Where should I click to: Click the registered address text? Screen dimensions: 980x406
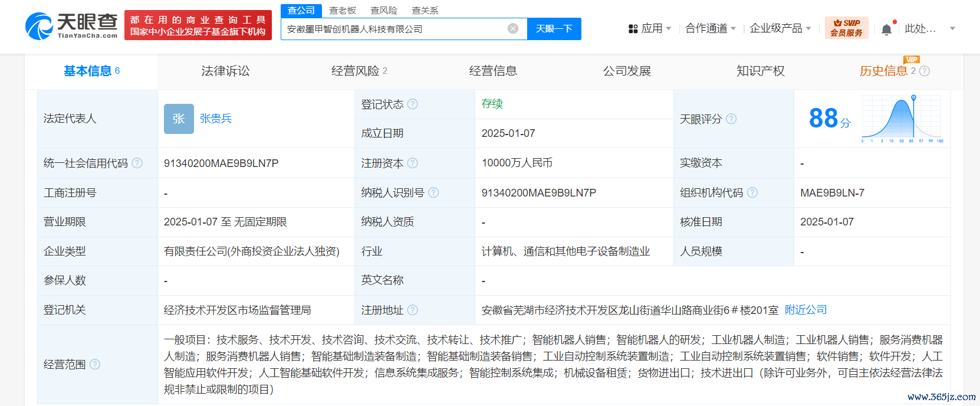tap(630, 310)
